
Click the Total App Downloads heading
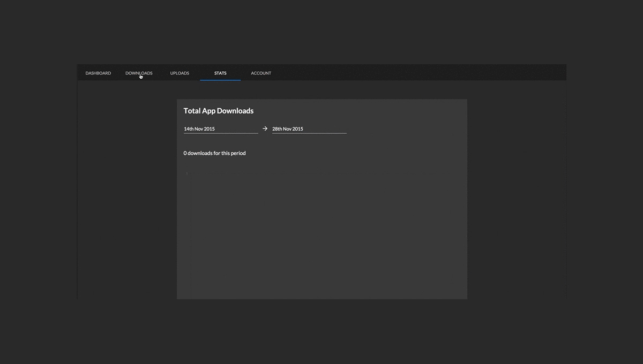tap(219, 111)
